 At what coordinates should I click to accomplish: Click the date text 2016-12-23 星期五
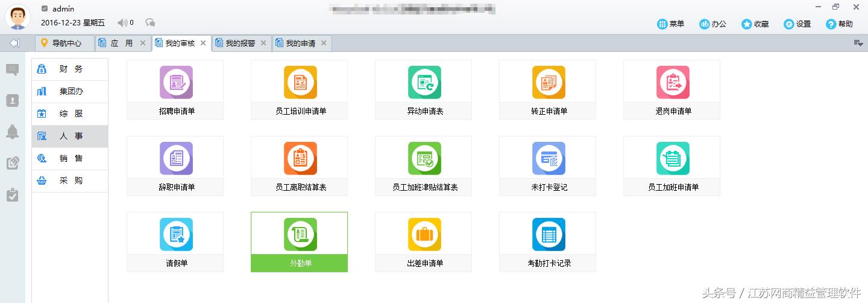tap(73, 23)
